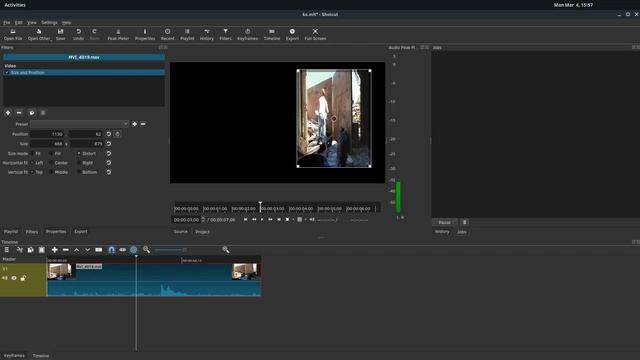Screen dimensions: 640x360
Task: Switch to the Jobs tab
Action: tap(462, 232)
